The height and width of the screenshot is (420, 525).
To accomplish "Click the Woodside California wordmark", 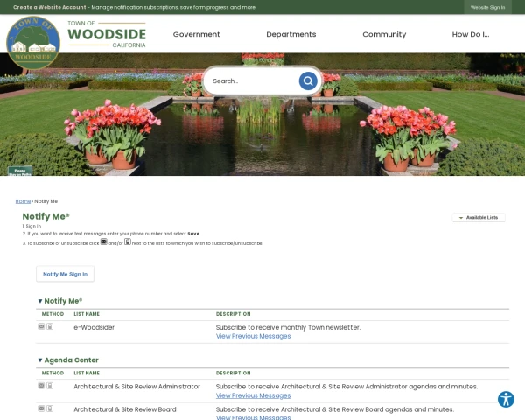I will point(107,34).
